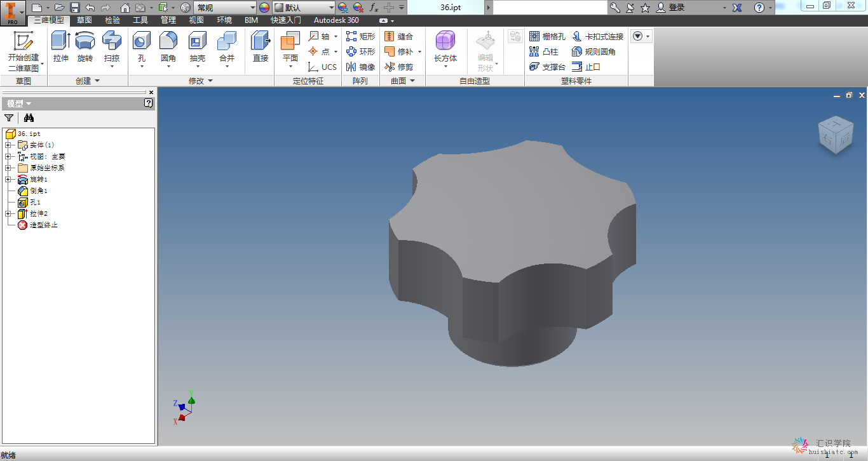Select the Shell (抽壳) tool
The width and height of the screenshot is (868, 461).
[x=198, y=50]
